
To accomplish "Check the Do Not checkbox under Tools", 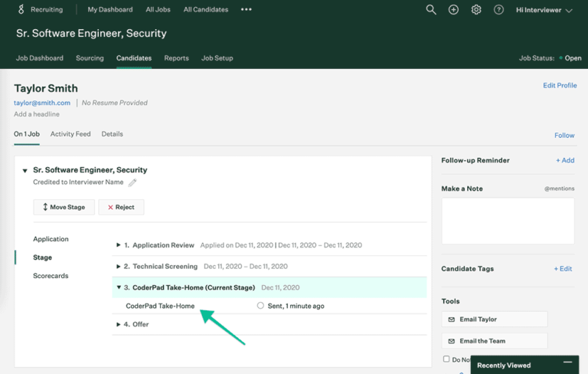I will point(446,359).
